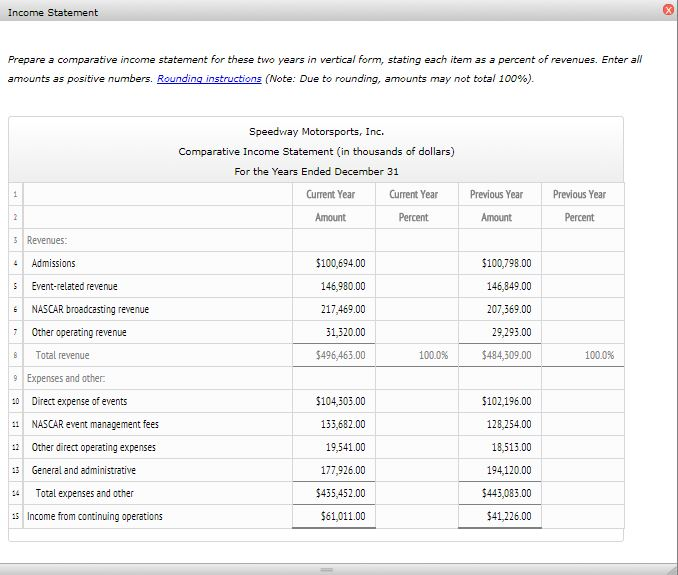The width and height of the screenshot is (678, 575).
Task: Click Direct expense of events previous percent cell
Action: [x=582, y=401]
